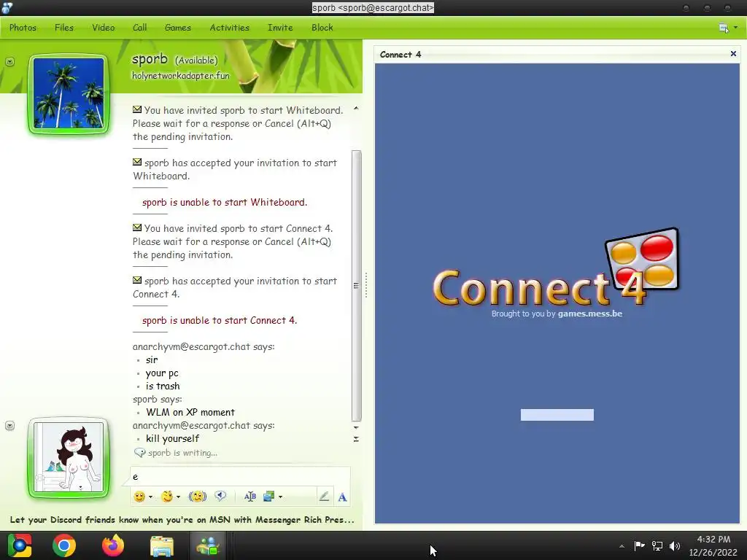Open the Files menu
Viewport: 747px width, 560px height.
(64, 28)
